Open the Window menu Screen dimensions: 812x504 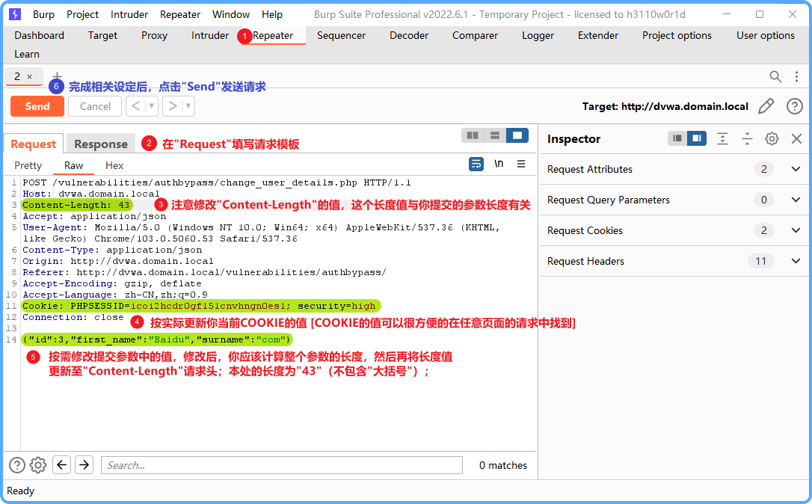tap(231, 14)
